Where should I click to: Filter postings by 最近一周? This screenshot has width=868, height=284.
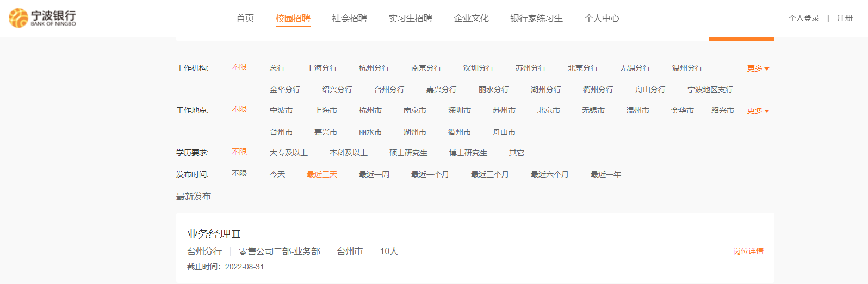pyautogui.click(x=374, y=174)
